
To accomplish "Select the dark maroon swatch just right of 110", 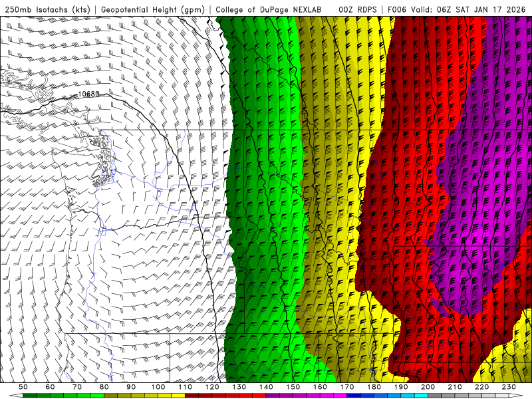I will pyautogui.click(x=192, y=396).
